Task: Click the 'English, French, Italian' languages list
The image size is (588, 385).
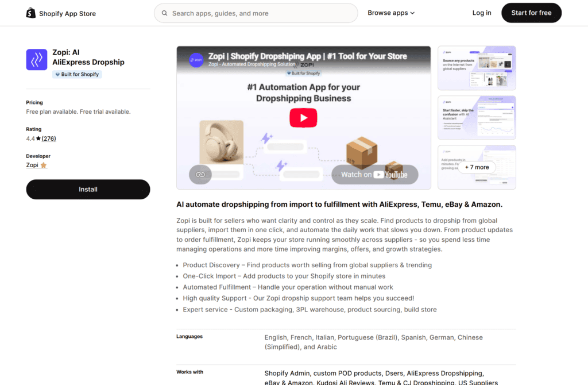Action: pos(373,342)
